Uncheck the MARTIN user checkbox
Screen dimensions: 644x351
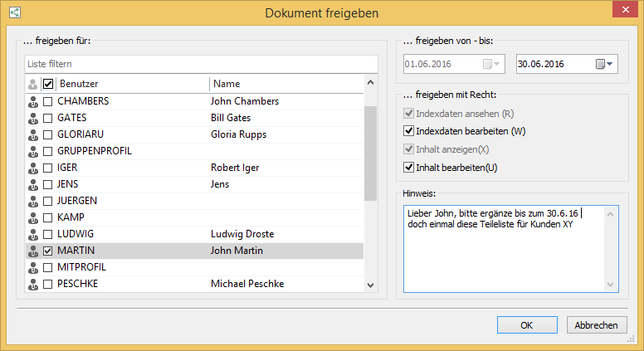click(48, 251)
